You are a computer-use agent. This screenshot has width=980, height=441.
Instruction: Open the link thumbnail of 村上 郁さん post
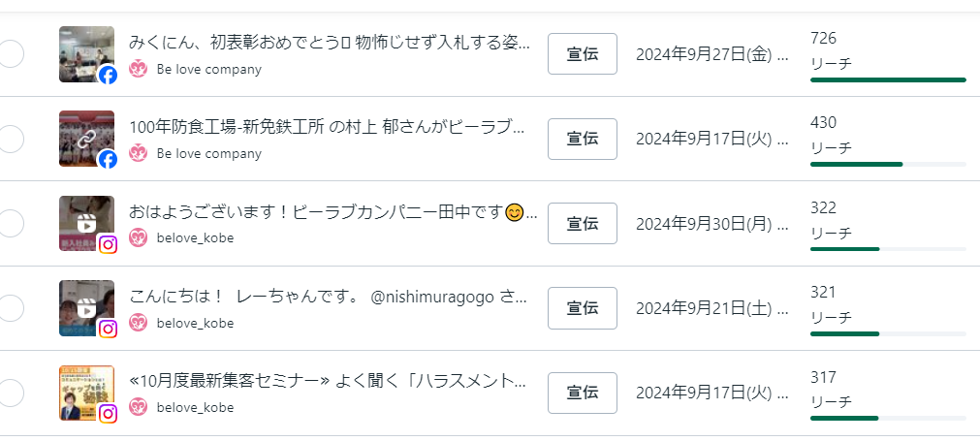point(87,139)
